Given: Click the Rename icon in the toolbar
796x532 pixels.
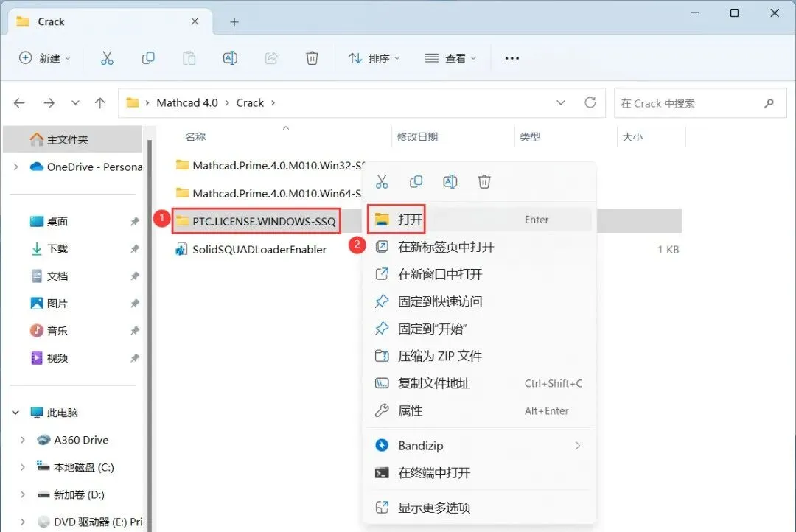Looking at the screenshot, I should click(230, 58).
